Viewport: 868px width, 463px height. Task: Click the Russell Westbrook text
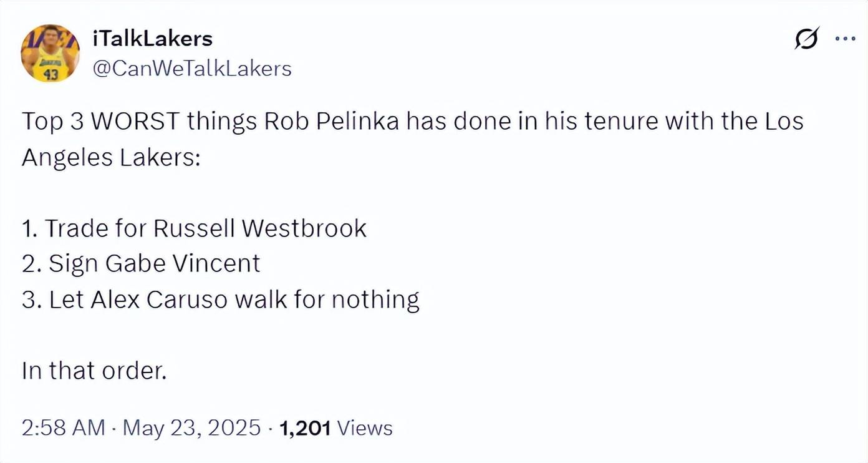point(259,228)
